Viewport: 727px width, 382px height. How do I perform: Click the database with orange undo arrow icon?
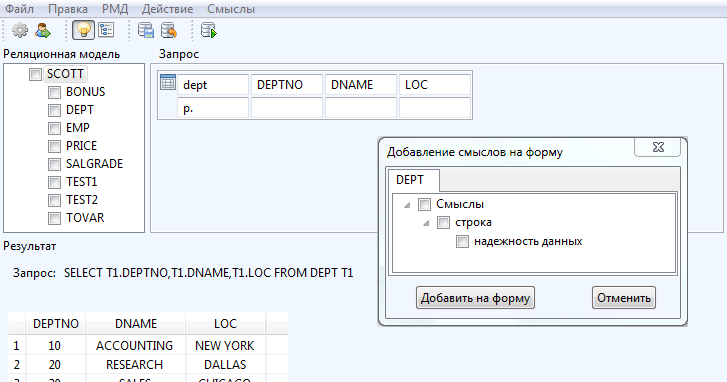tap(169, 31)
